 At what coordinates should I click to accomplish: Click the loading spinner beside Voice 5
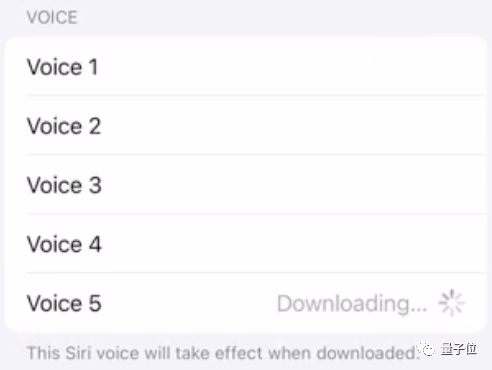pos(451,303)
